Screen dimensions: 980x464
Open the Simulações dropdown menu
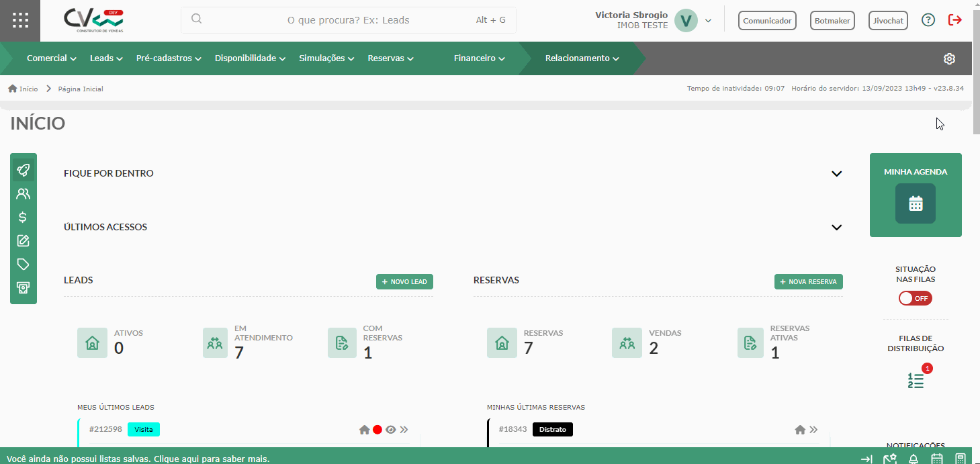pyautogui.click(x=326, y=58)
